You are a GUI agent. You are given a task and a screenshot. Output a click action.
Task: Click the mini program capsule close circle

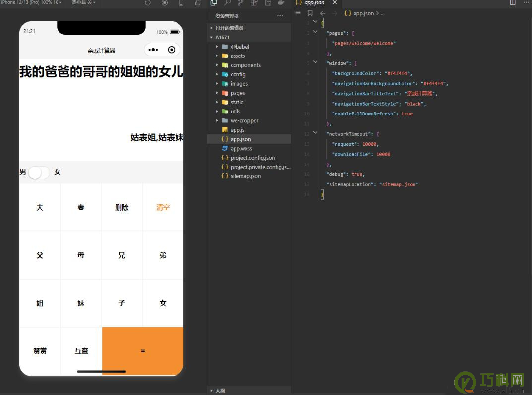point(172,50)
